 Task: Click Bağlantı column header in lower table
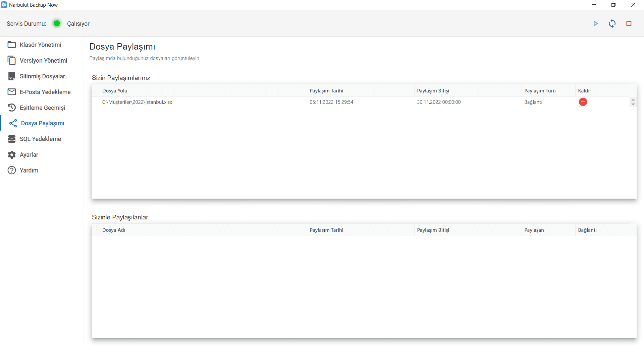click(x=587, y=230)
